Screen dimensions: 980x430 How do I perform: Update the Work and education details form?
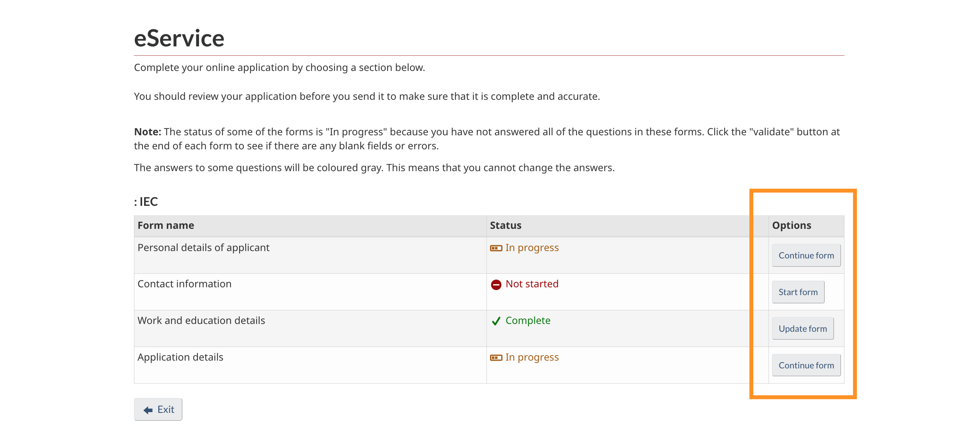point(802,329)
